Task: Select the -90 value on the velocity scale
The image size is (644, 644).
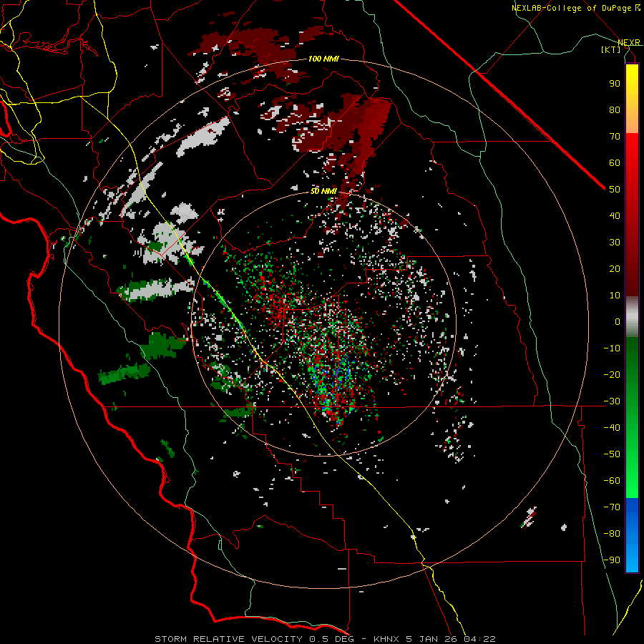Action: 612,560
